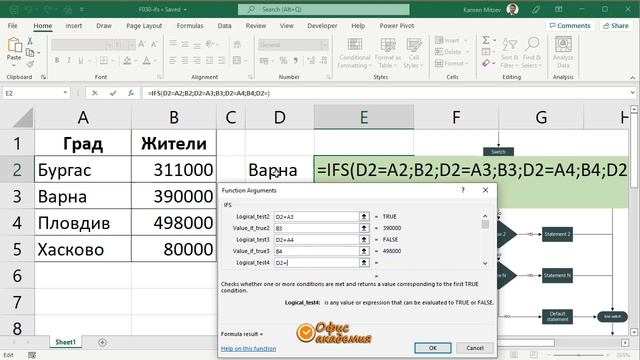640x360 pixels.
Task: Click the Insert Function fx icon
Action: pos(131,93)
